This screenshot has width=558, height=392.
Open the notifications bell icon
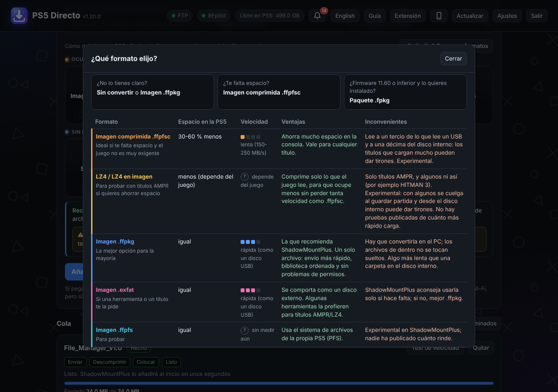(x=317, y=16)
